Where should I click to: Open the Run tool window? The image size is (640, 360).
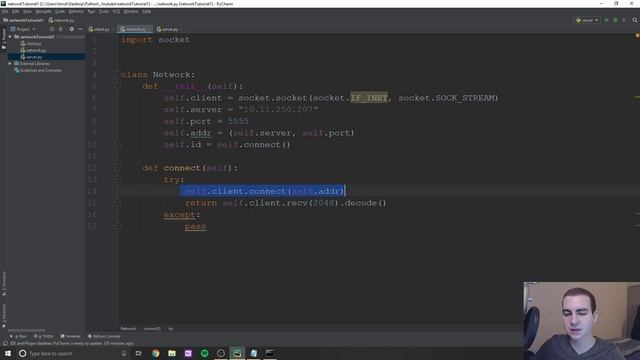(x=18, y=336)
